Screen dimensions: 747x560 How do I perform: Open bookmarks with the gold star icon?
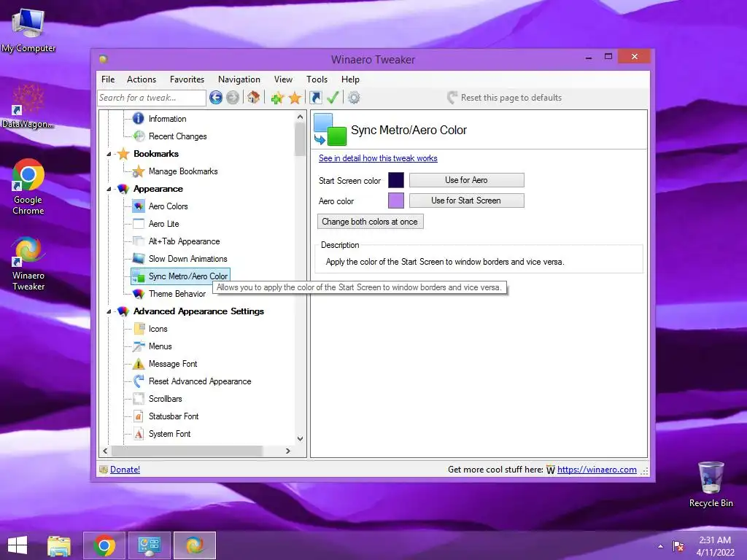point(295,98)
